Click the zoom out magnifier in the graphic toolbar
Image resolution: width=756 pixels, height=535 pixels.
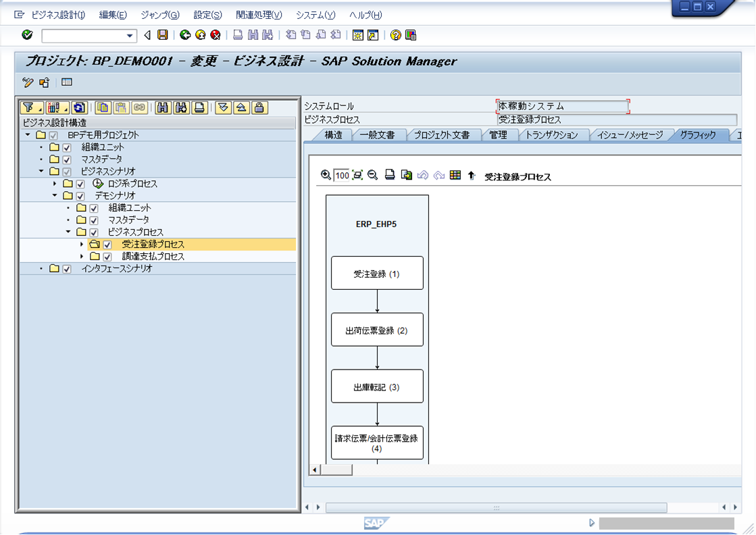click(x=372, y=175)
